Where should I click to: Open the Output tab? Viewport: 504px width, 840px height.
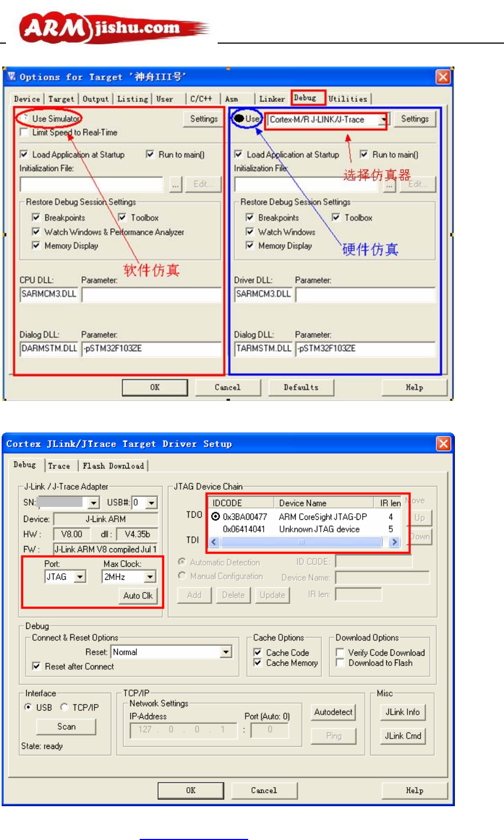95,99
